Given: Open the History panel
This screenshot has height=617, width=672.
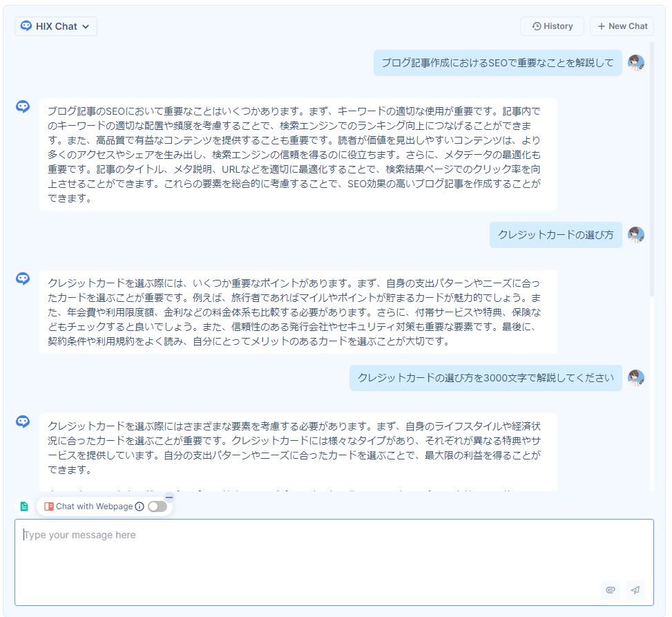Looking at the screenshot, I should 552,26.
